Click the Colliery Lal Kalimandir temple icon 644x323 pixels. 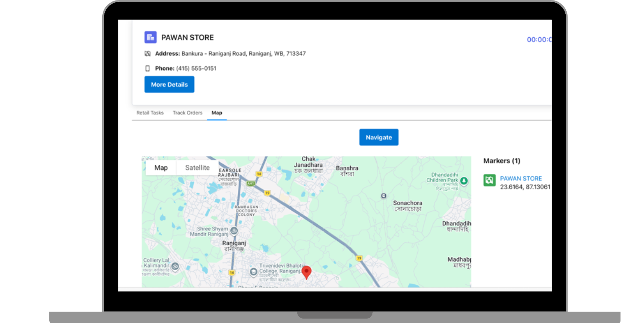[x=175, y=267]
